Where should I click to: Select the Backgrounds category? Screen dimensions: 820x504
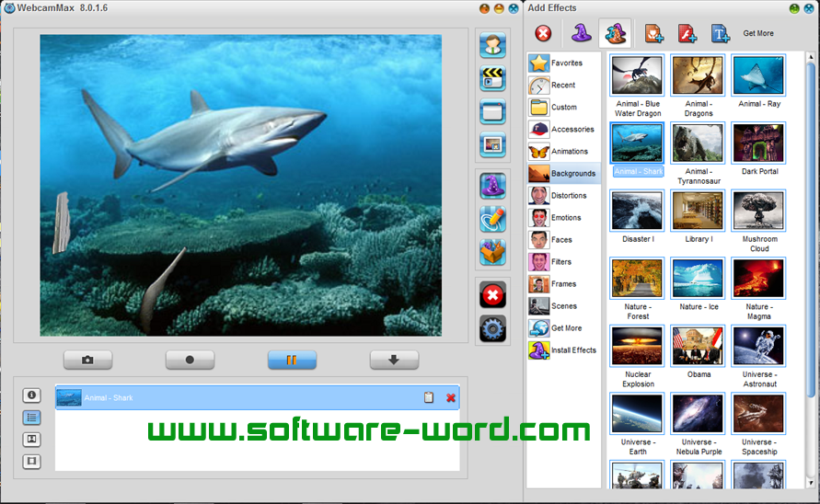pyautogui.click(x=564, y=173)
